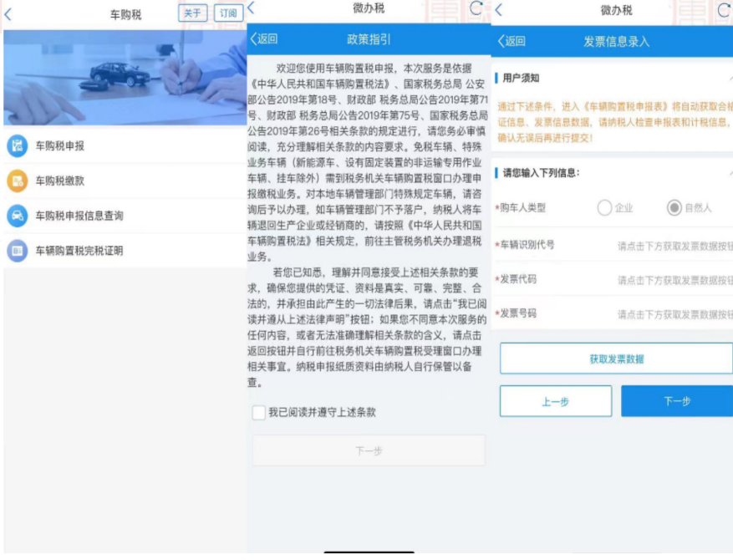Tap refresh icon above 发票信息录入 screen
733x560 pixels.
click(x=724, y=9)
